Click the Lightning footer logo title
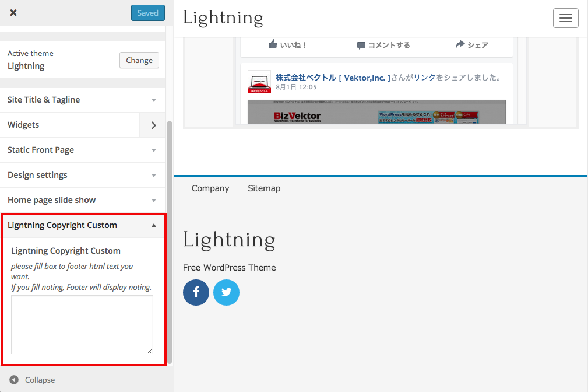Viewport: 588px width, 392px height. (x=229, y=240)
